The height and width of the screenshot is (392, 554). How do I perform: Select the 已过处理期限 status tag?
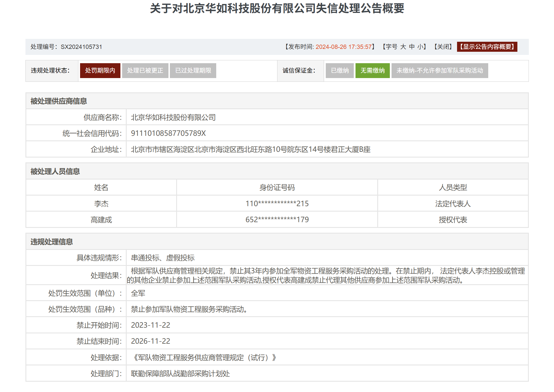(x=193, y=71)
